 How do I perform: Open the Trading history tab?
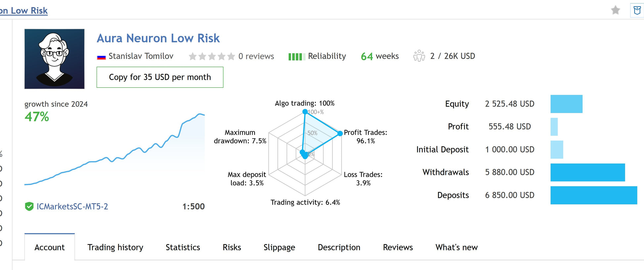[115, 247]
